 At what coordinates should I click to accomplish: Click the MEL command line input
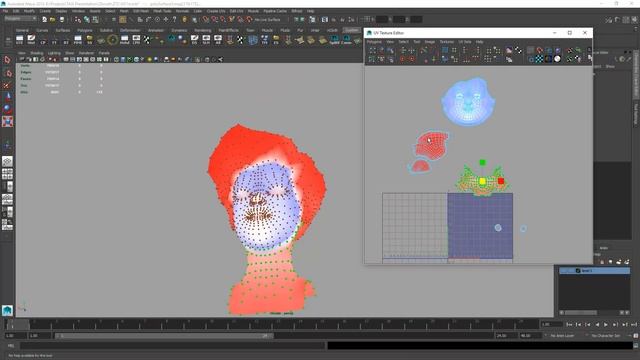pos(172,346)
